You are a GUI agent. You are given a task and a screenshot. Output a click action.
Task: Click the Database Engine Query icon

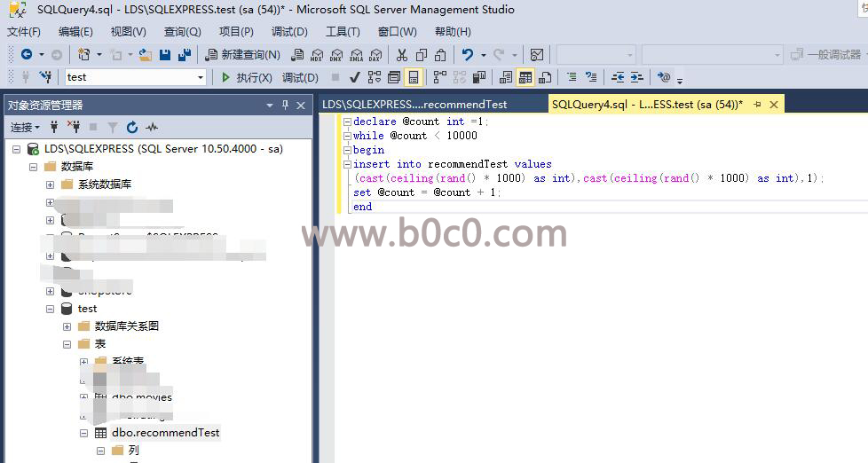[298, 54]
